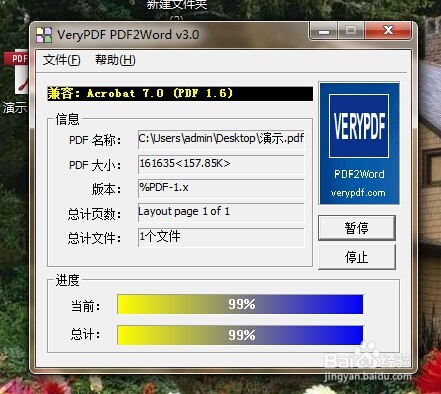The height and width of the screenshot is (394, 441).
Task: Click the 总计页数: label
Action: tap(94, 214)
